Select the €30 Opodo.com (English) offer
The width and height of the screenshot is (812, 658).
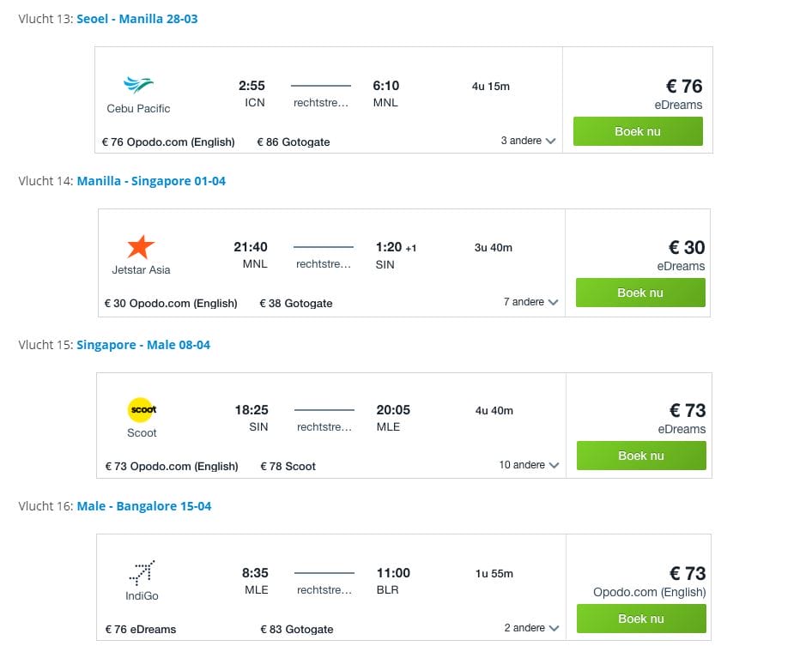(x=171, y=304)
